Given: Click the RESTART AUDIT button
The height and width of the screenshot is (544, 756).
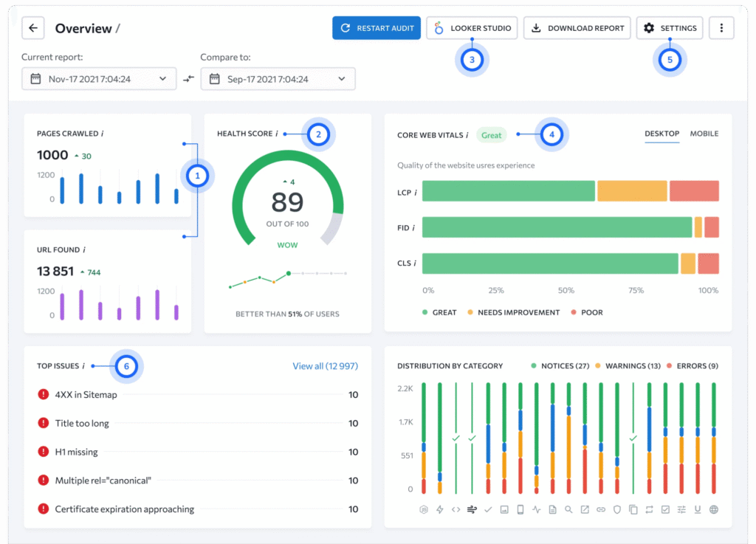Looking at the screenshot, I should (377, 27).
